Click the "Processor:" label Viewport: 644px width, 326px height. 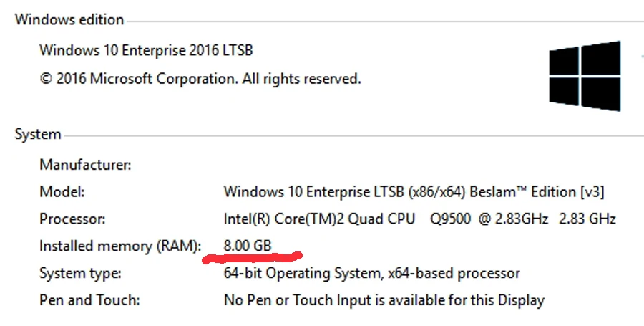73,219
